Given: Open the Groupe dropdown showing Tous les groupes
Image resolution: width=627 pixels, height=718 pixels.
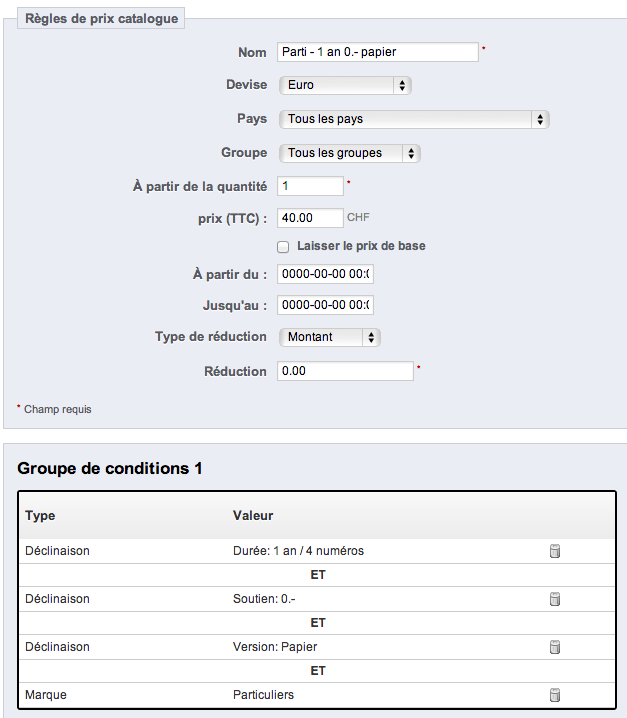Looking at the screenshot, I should coord(350,153).
